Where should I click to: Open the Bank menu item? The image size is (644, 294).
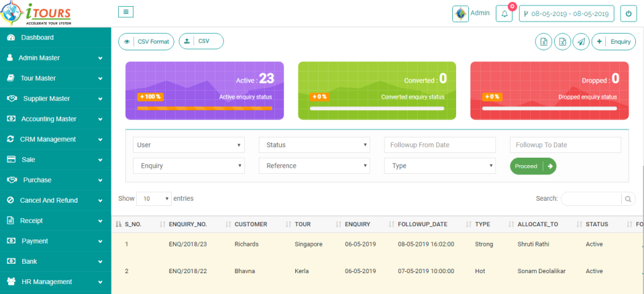(56, 261)
